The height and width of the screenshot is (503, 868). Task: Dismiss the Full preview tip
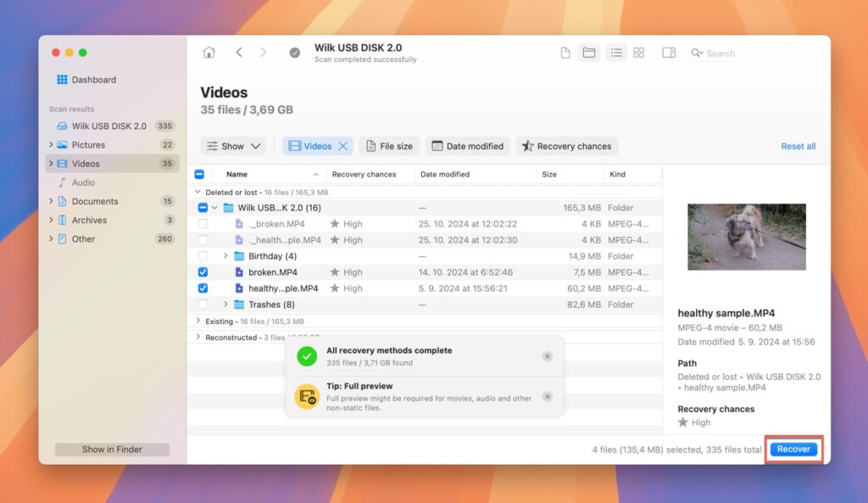pyautogui.click(x=548, y=396)
